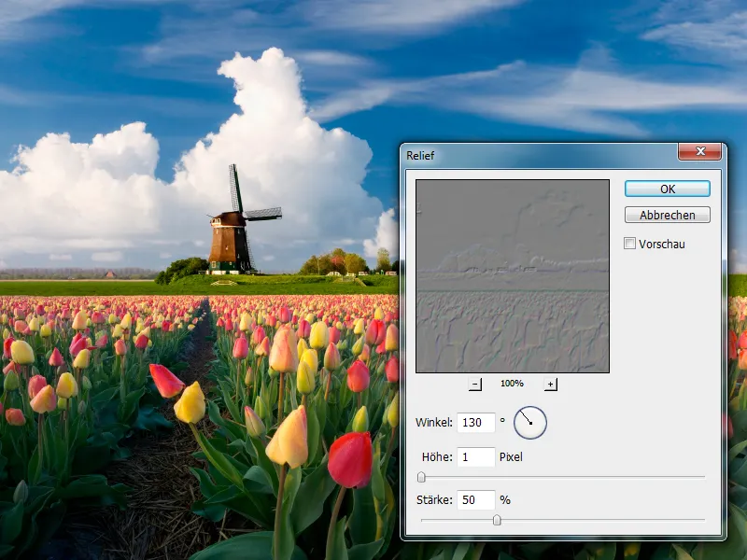Click the Winkel angle input field
747x560 pixels.
[475, 423]
